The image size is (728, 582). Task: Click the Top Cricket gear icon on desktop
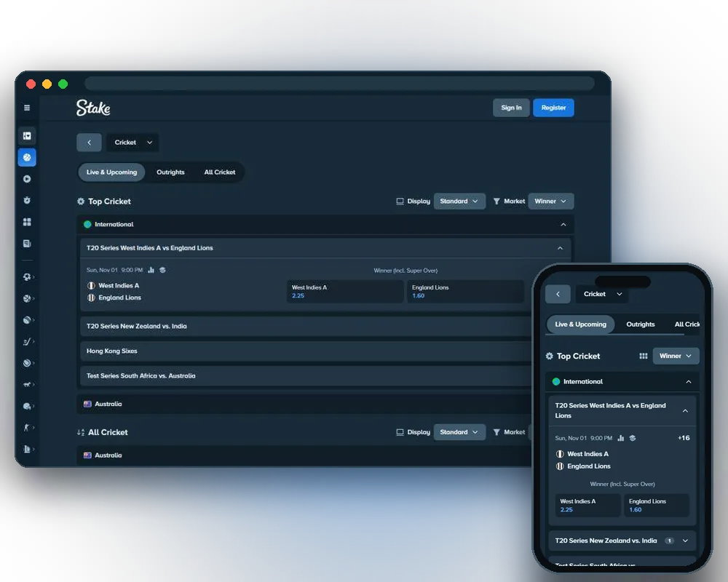(81, 201)
